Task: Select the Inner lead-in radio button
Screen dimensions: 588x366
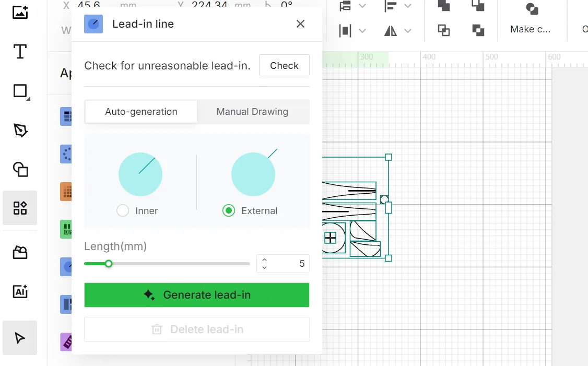Action: pyautogui.click(x=123, y=211)
